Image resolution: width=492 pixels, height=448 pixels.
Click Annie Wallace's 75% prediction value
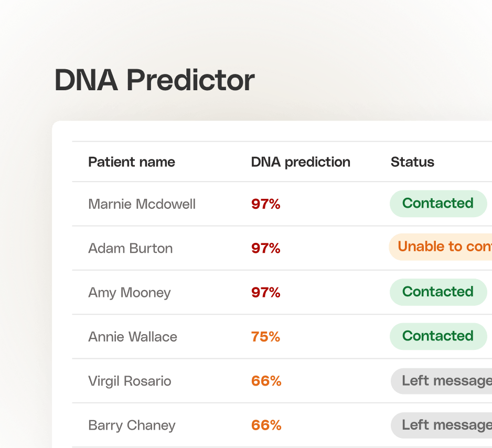(265, 337)
